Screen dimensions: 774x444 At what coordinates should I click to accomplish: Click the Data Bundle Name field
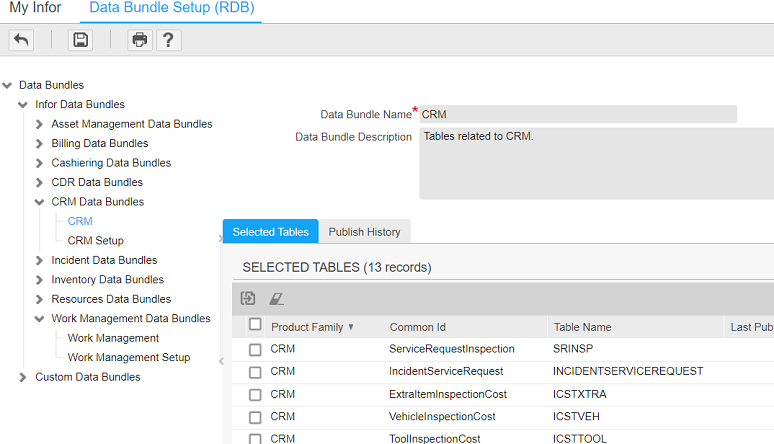[577, 114]
